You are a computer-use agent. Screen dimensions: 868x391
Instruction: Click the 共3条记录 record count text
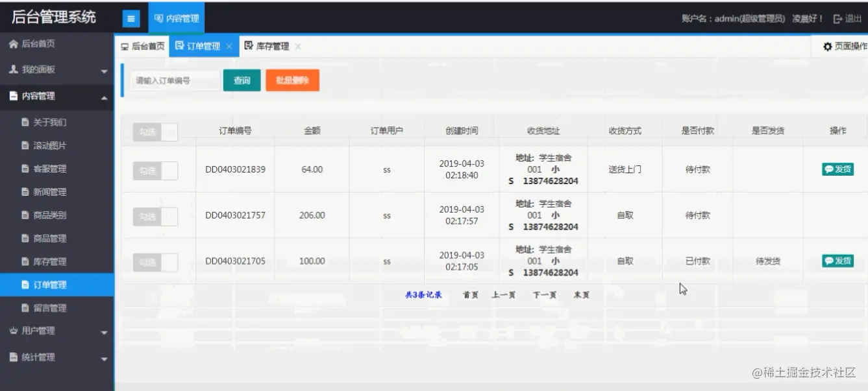point(423,295)
